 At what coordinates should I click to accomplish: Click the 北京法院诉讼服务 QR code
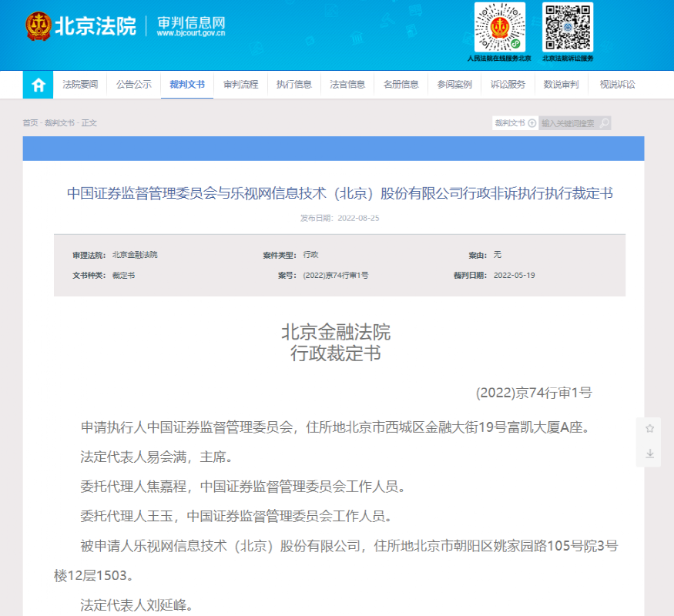(x=568, y=28)
